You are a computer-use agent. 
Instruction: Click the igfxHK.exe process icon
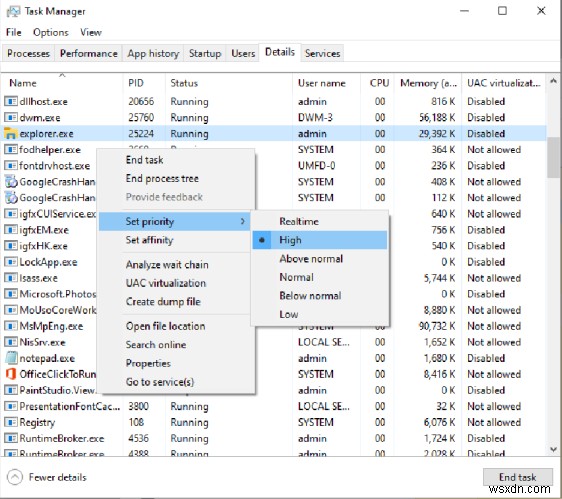click(10, 246)
